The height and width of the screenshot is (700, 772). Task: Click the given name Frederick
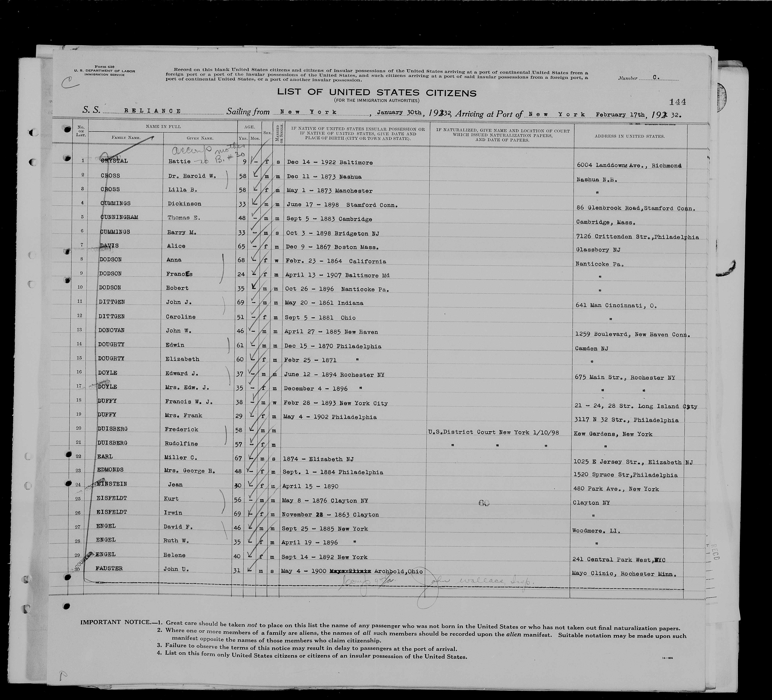click(182, 429)
